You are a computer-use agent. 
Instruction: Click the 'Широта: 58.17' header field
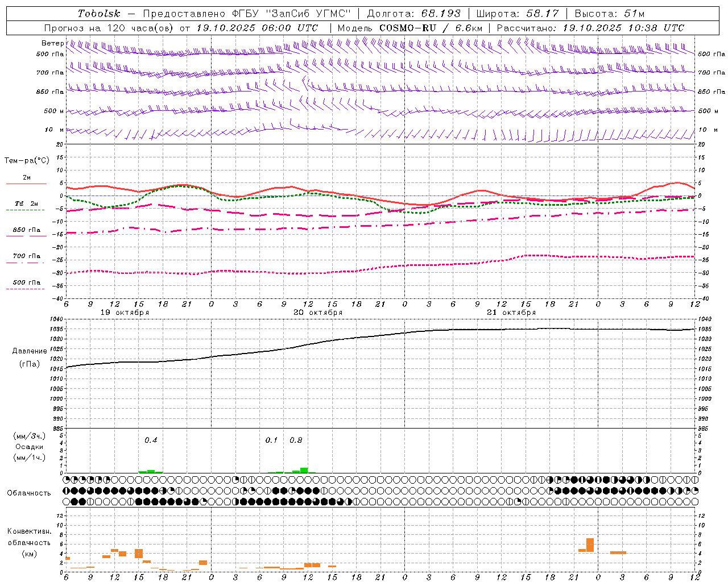click(518, 14)
